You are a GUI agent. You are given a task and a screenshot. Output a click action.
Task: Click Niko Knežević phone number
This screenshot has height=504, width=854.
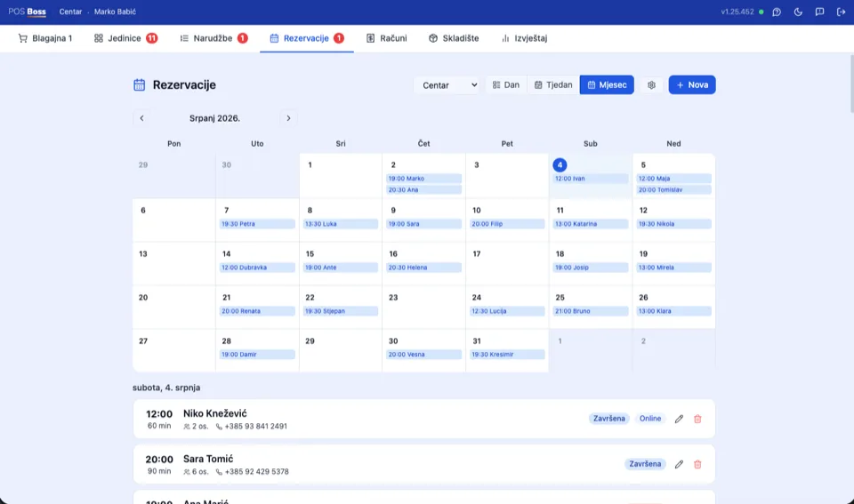pyautogui.click(x=256, y=426)
